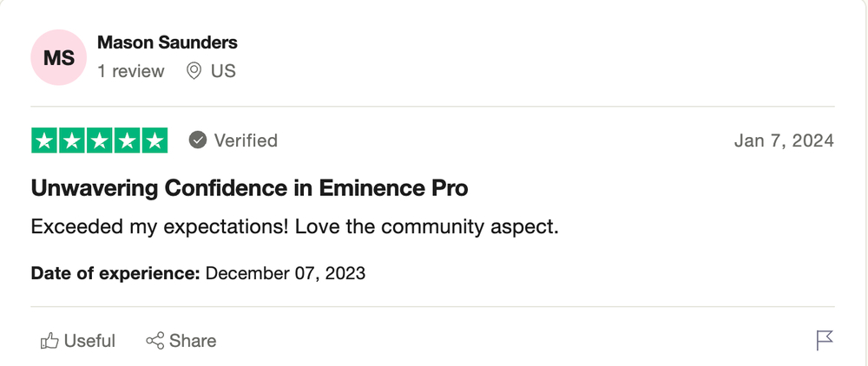Open the Unwavering Confidence in Eminence Pro title

250,188
